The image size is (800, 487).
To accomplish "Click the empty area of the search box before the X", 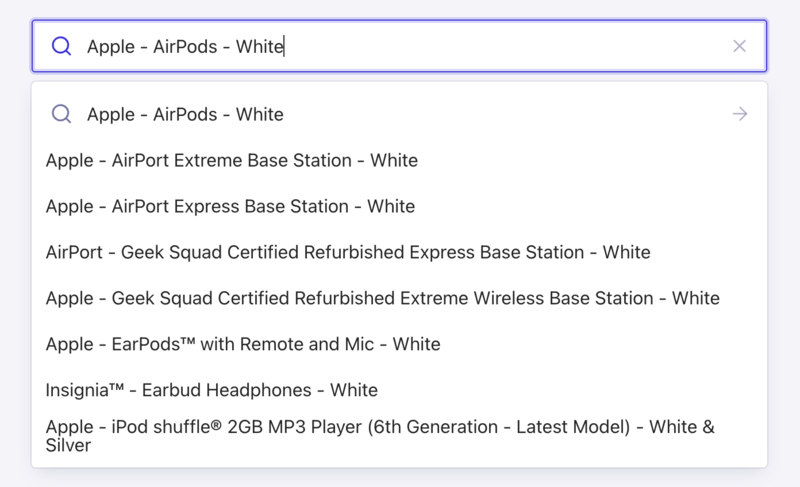I will 500,46.
